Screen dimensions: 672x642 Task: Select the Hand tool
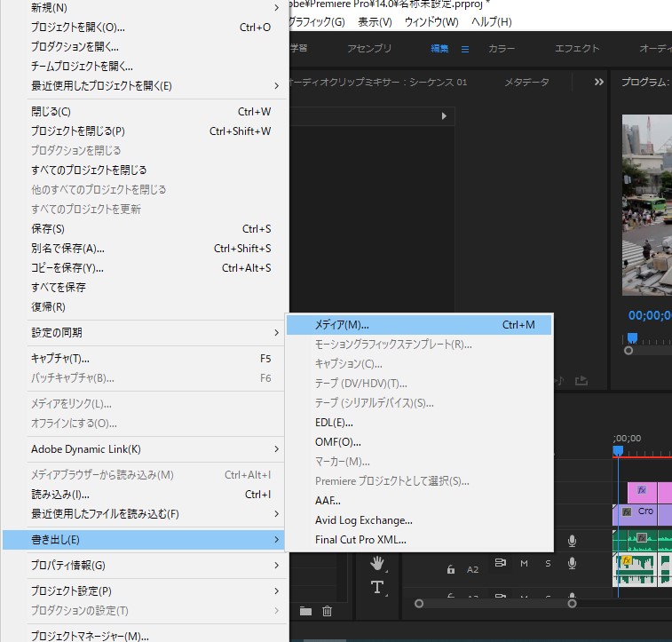(x=377, y=563)
